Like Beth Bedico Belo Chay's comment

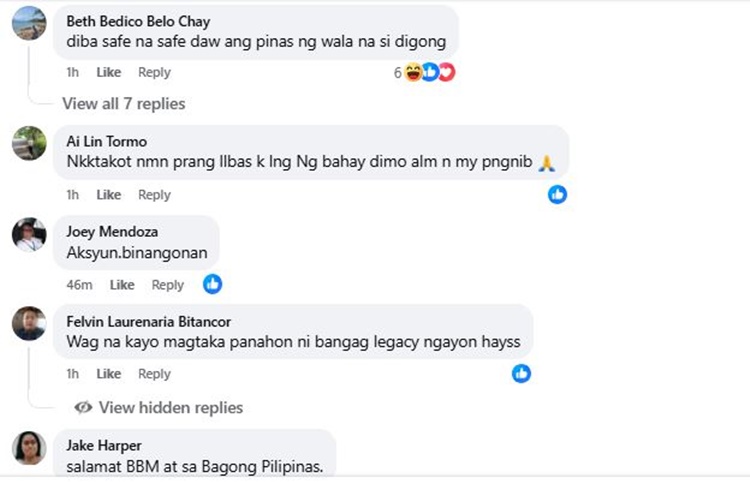click(x=109, y=72)
